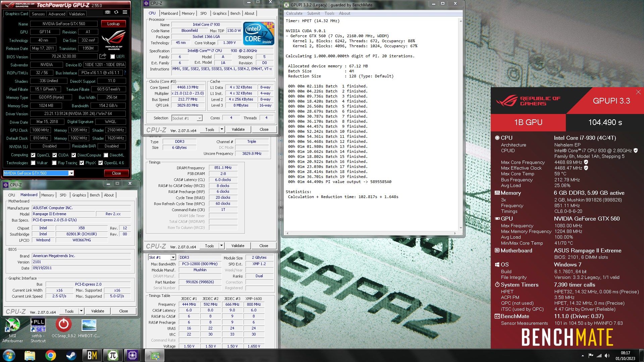
Task: Toggle the PhysX checkbox
Action: click(x=82, y=163)
